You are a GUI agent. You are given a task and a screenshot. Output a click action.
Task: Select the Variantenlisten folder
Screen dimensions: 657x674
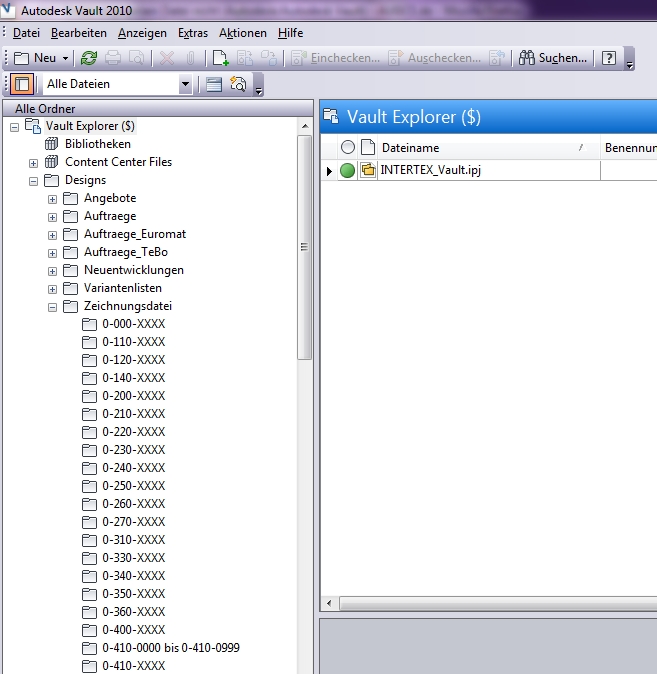click(123, 288)
